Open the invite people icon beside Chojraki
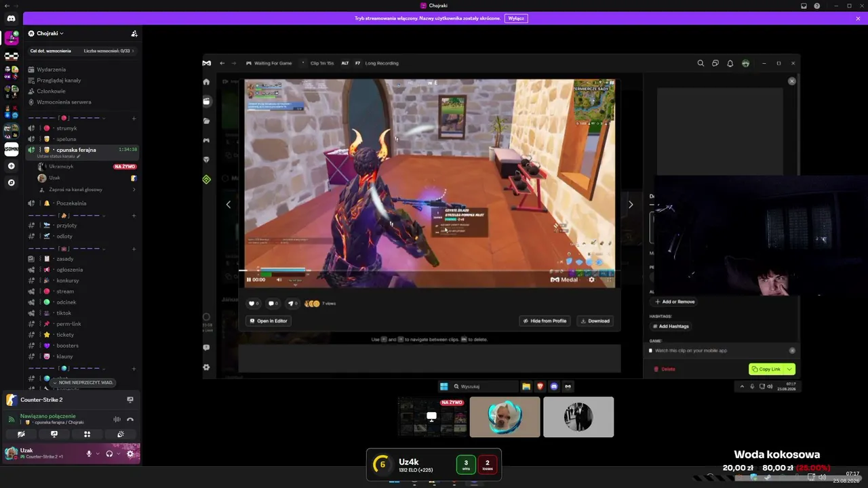868x488 pixels. tap(134, 33)
